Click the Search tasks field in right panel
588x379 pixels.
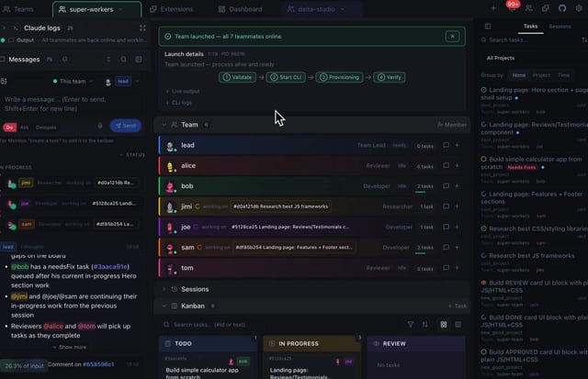point(528,40)
